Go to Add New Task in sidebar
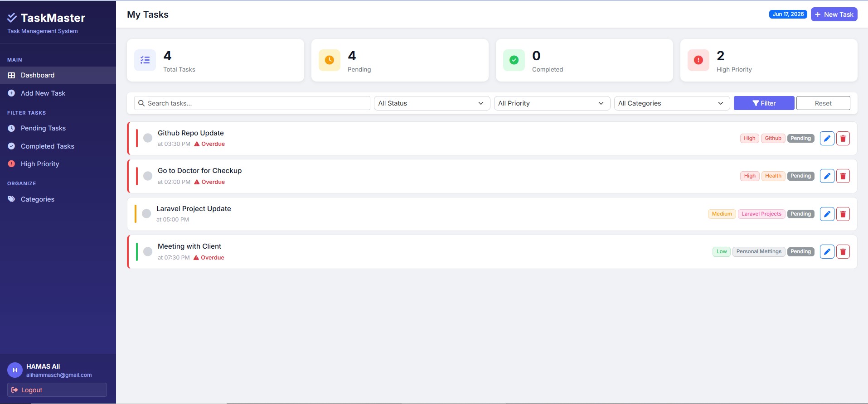This screenshot has width=868, height=404. pos(58,93)
